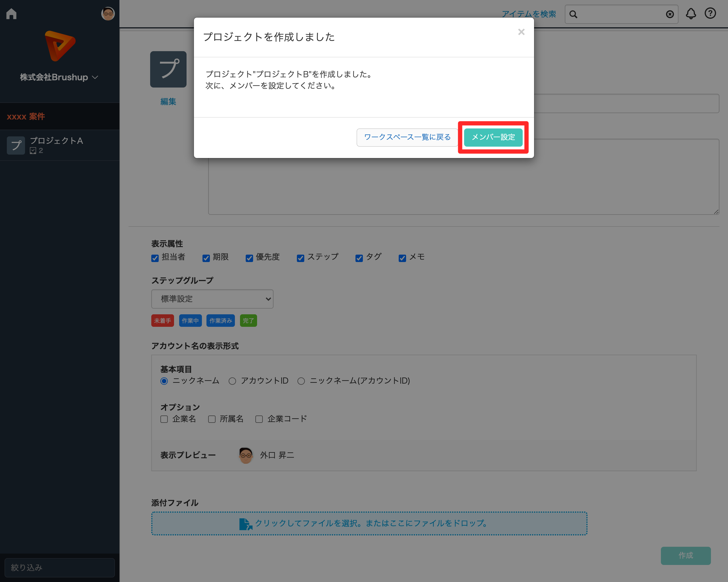Toggle the 担当者 checkbox
This screenshot has width=728, height=582.
pyautogui.click(x=155, y=258)
